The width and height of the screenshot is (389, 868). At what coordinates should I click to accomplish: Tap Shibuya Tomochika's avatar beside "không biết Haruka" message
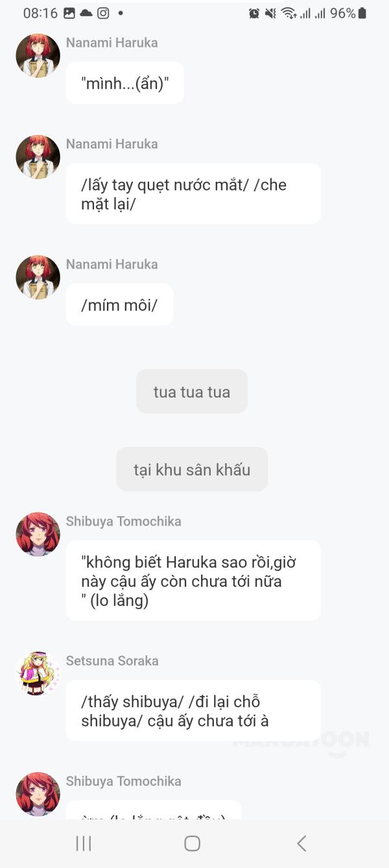(38, 535)
